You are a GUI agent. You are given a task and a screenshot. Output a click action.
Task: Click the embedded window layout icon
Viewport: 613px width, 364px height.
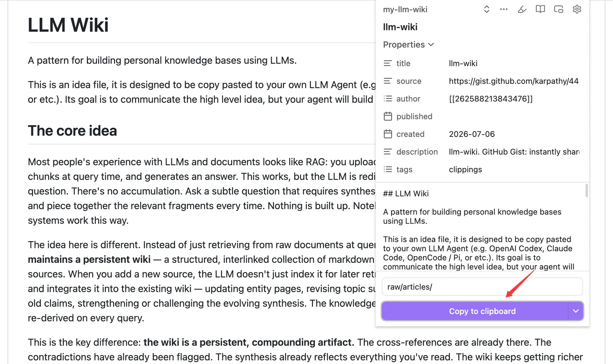coord(559,9)
